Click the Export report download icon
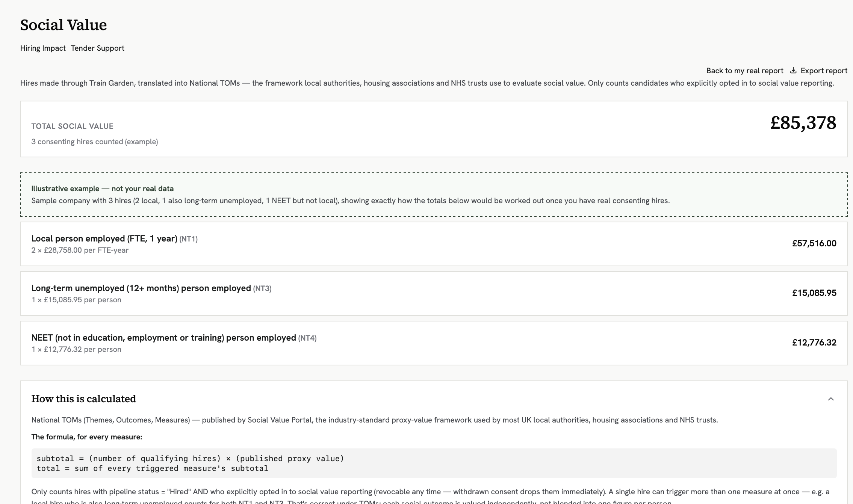This screenshot has height=504, width=853. pyautogui.click(x=793, y=71)
